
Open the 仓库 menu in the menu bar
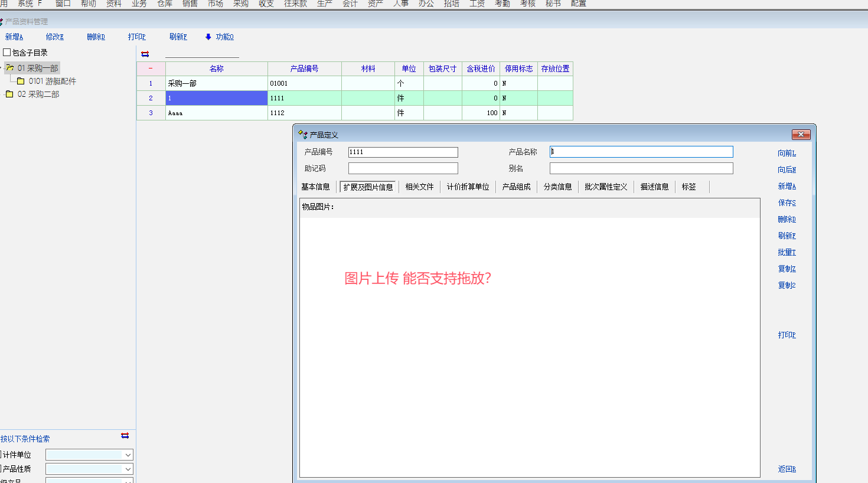pos(165,4)
